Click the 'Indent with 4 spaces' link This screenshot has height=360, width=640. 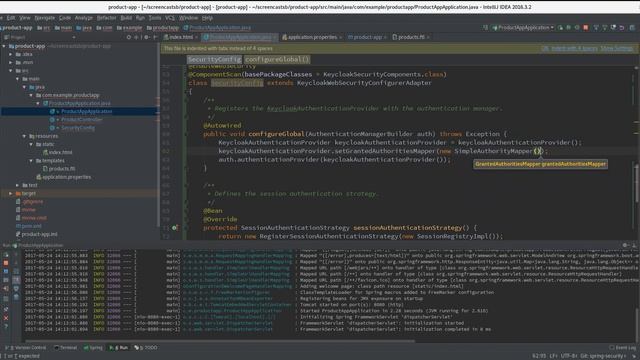(574, 49)
